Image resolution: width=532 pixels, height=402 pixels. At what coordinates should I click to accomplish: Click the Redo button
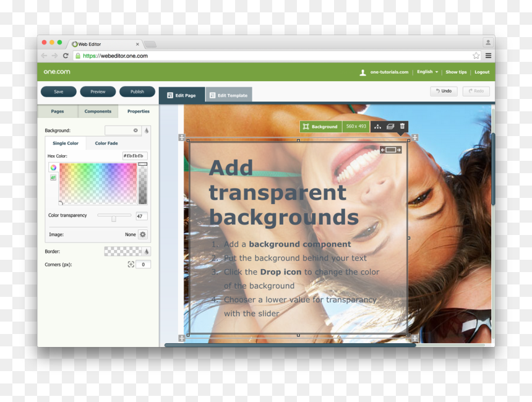tap(476, 91)
